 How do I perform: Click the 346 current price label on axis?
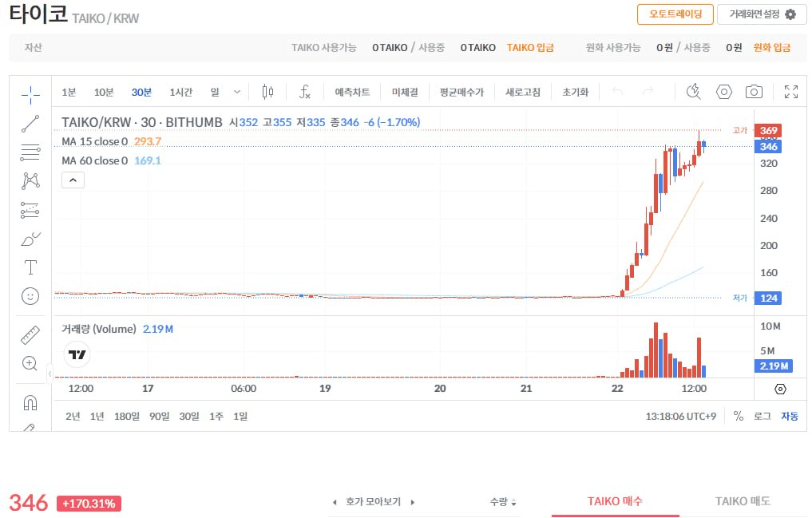[x=769, y=146]
